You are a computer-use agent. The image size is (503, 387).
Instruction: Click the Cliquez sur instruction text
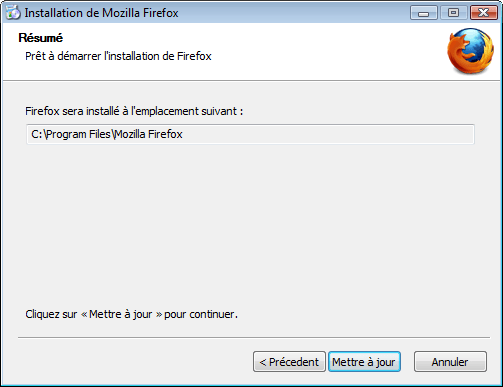pos(131,314)
